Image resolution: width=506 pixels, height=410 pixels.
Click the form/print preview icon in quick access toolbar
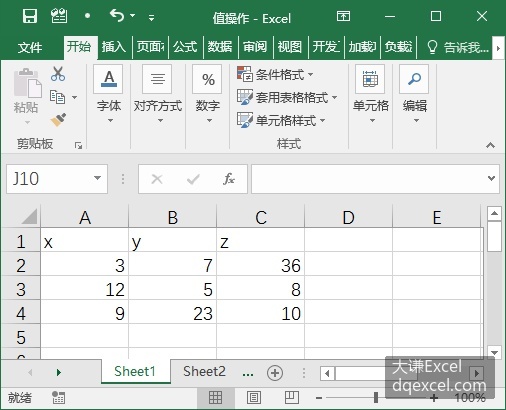59,16
